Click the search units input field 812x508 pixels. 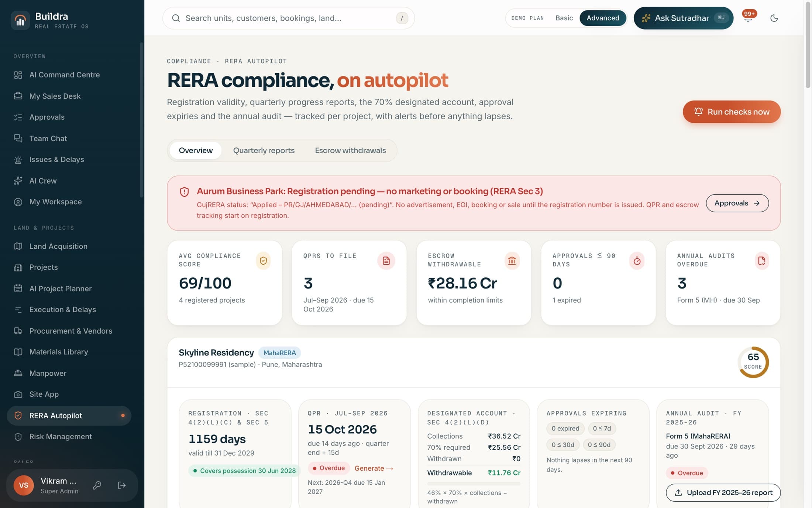click(x=289, y=18)
